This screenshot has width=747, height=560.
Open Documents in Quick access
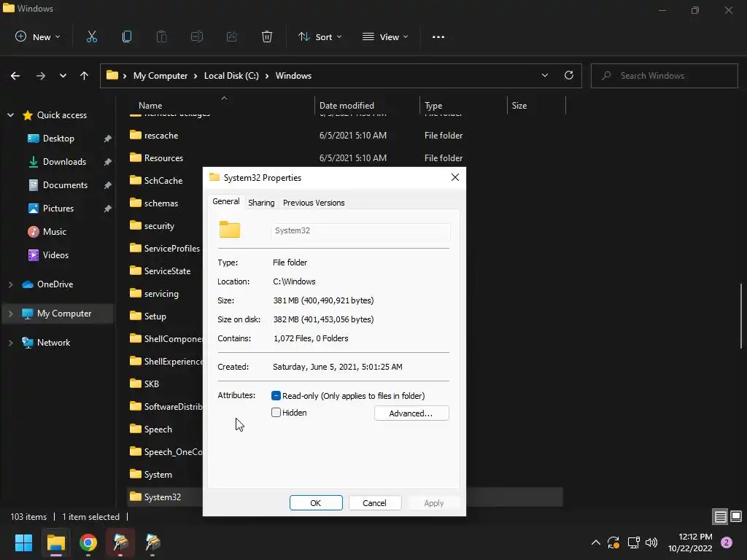pos(65,185)
